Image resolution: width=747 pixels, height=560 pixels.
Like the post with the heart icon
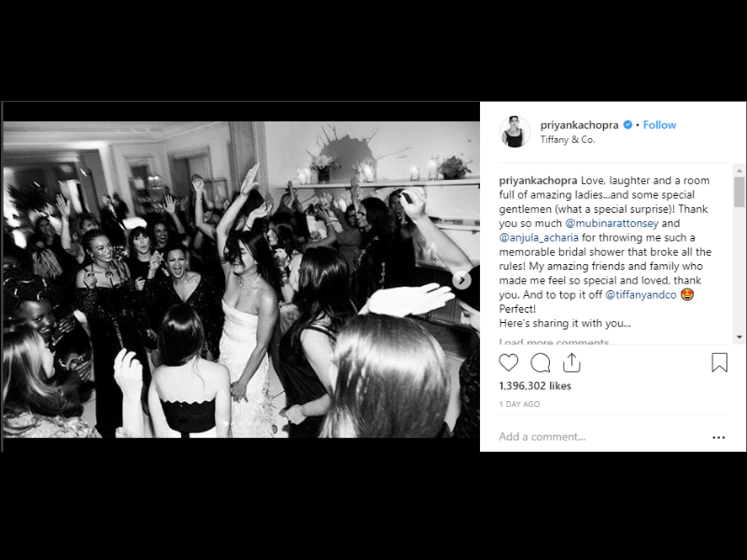pos(508,363)
